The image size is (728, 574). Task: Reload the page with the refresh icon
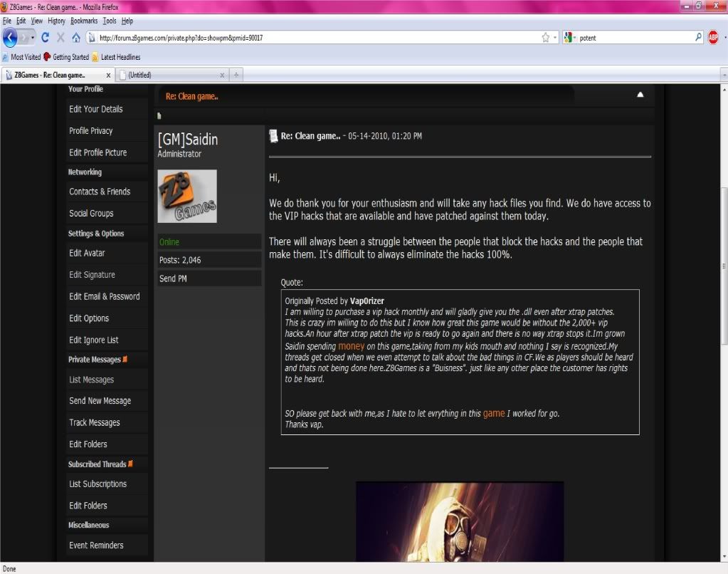(x=45, y=38)
